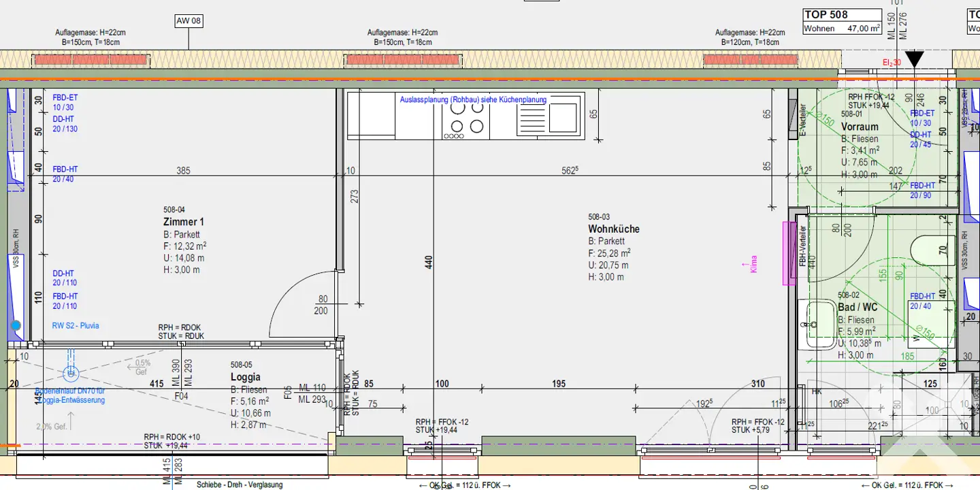The width and height of the screenshot is (980, 490).
Task: Click room number 508-05
Action: [242, 365]
